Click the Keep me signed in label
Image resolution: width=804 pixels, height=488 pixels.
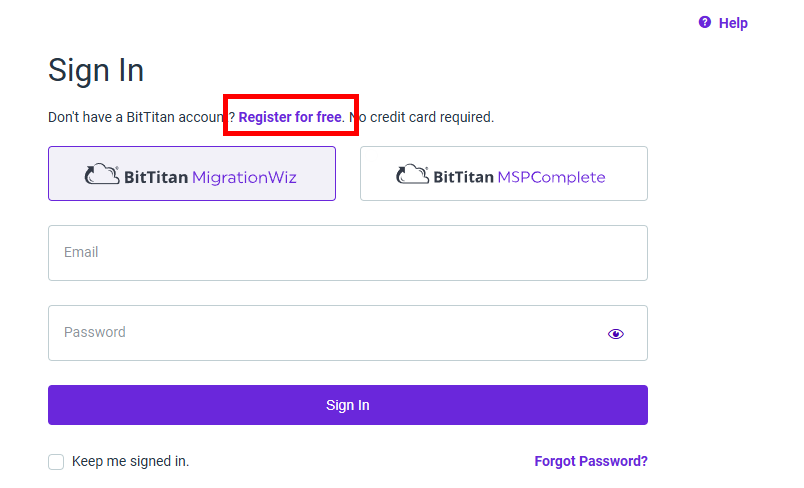click(x=130, y=461)
